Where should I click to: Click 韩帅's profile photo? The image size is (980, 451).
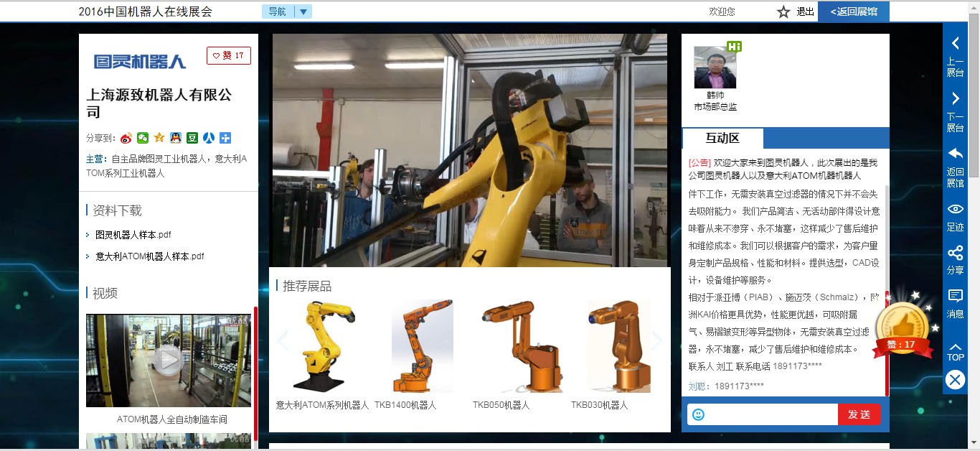click(715, 68)
